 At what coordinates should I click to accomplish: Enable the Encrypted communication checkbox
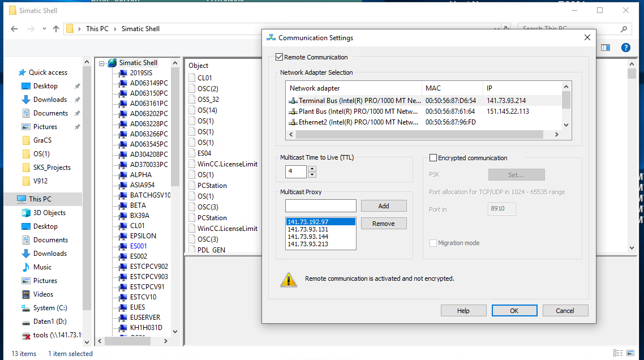point(433,158)
